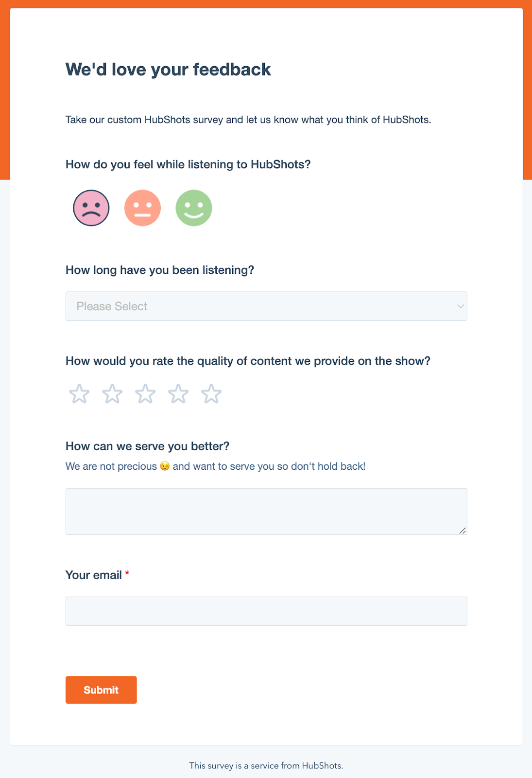Image resolution: width=532 pixels, height=778 pixels.
Task: Rate content quality one star
Action: (79, 394)
